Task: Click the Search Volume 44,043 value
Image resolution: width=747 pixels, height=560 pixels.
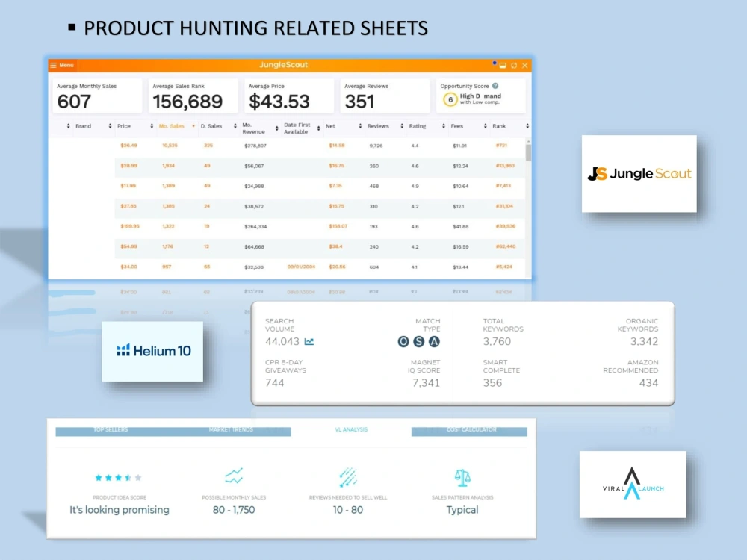Action: pyautogui.click(x=282, y=341)
